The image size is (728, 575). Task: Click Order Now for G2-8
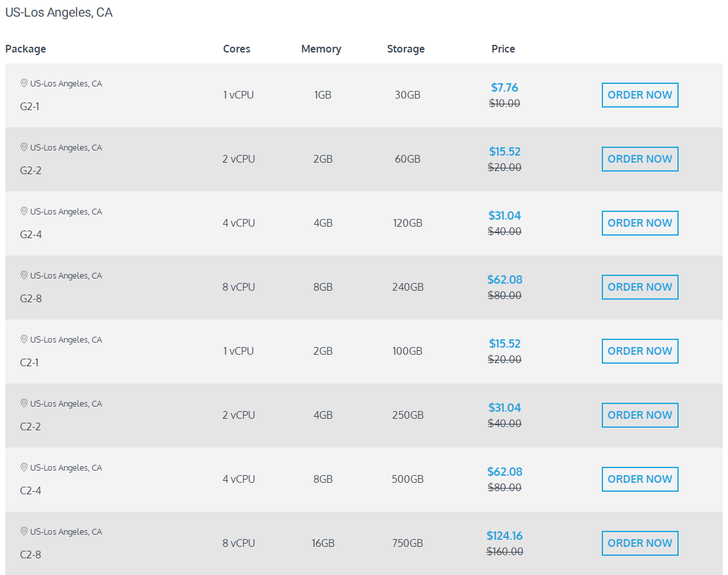pos(640,287)
